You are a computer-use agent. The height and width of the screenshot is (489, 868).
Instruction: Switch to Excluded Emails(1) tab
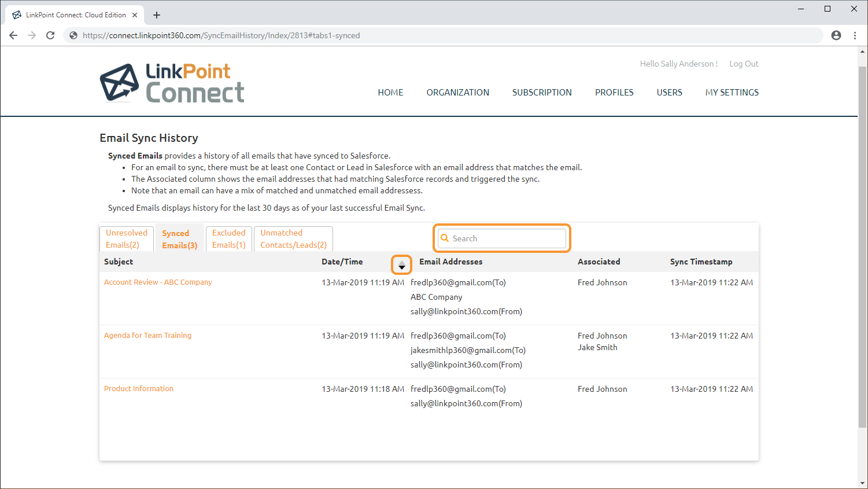click(229, 239)
